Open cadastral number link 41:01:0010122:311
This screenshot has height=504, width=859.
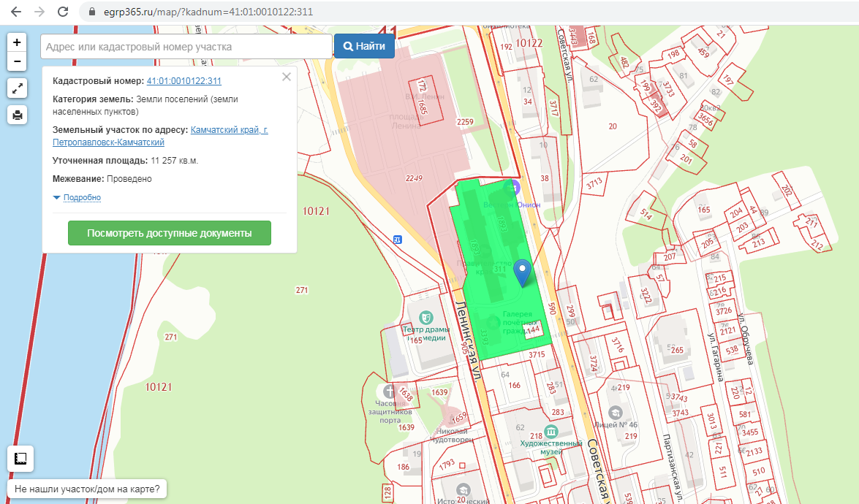pyautogui.click(x=184, y=81)
